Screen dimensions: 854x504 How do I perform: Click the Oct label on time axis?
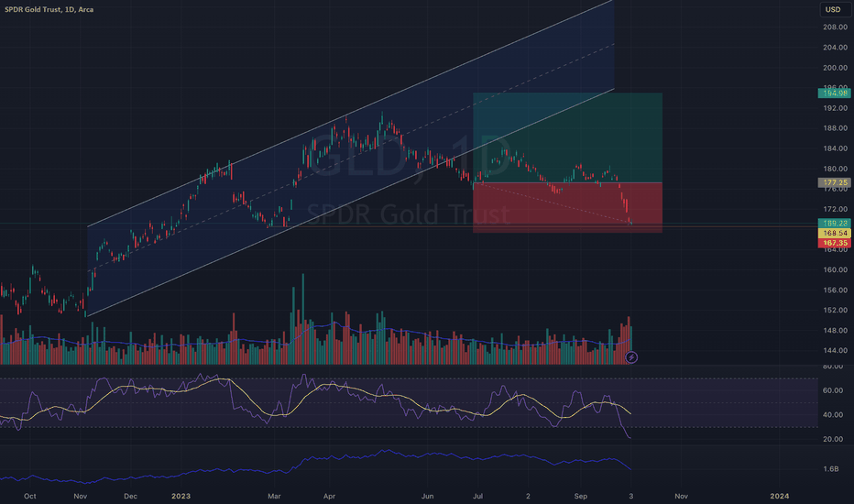coord(30,497)
